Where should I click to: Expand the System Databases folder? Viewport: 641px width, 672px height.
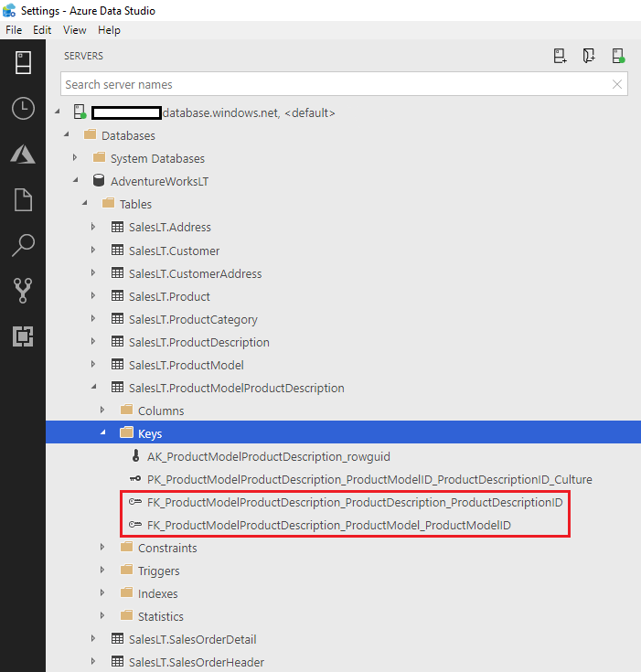tap(75, 158)
